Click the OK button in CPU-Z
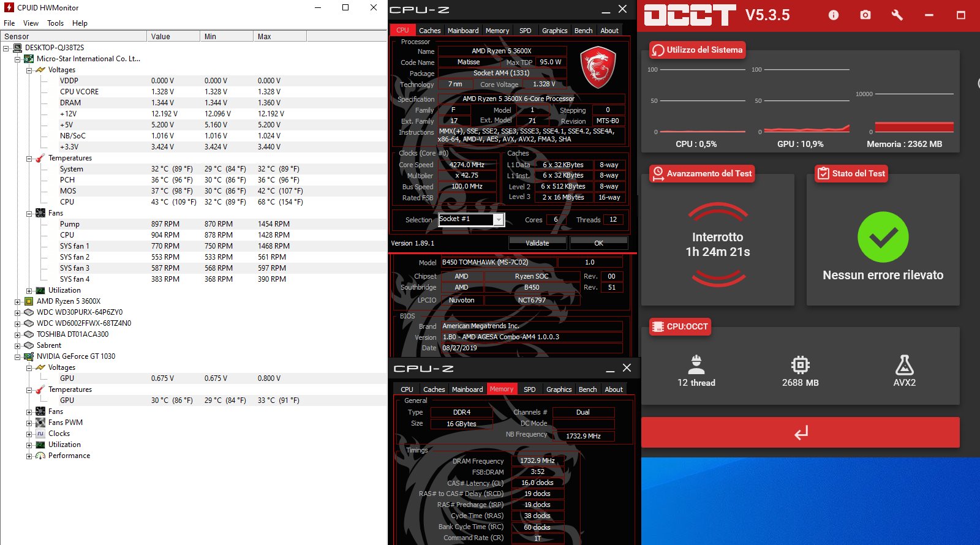Viewport: 980px width, 545px height. 598,243
